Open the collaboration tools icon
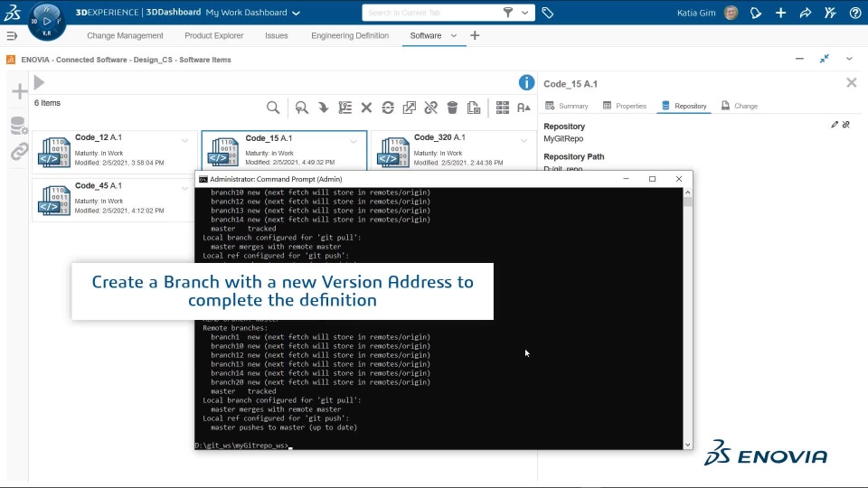Screen dimensions: 868x488 830,12
